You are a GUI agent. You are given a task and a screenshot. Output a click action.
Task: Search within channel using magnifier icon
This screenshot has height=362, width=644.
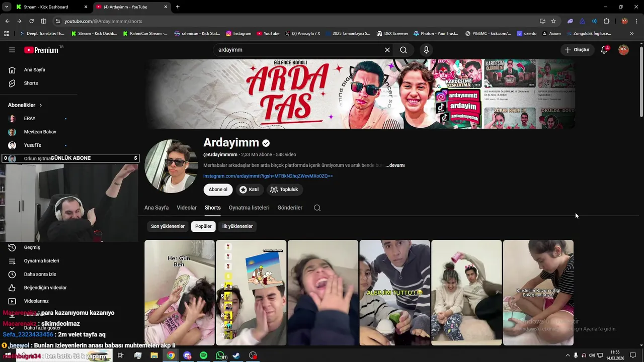[317, 208]
